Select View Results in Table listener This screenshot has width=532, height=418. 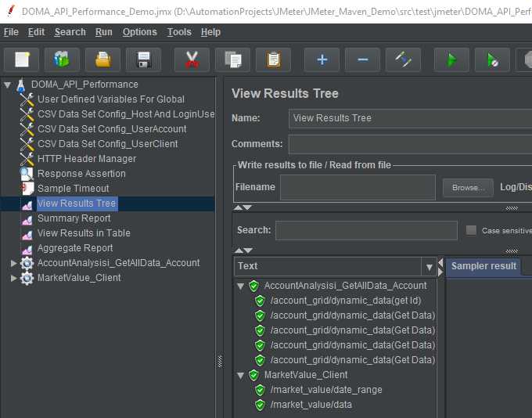click(x=84, y=233)
